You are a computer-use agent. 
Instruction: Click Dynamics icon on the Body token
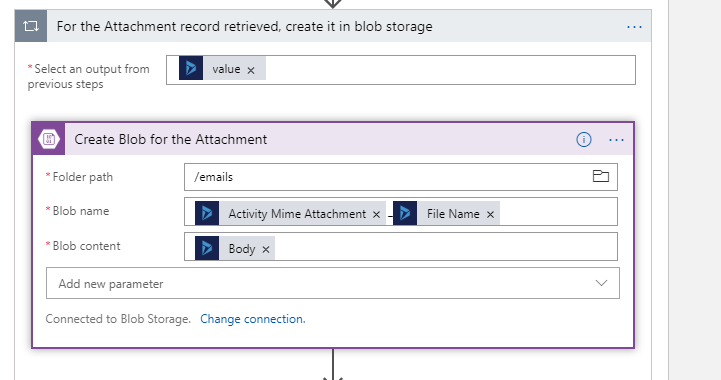coord(207,248)
